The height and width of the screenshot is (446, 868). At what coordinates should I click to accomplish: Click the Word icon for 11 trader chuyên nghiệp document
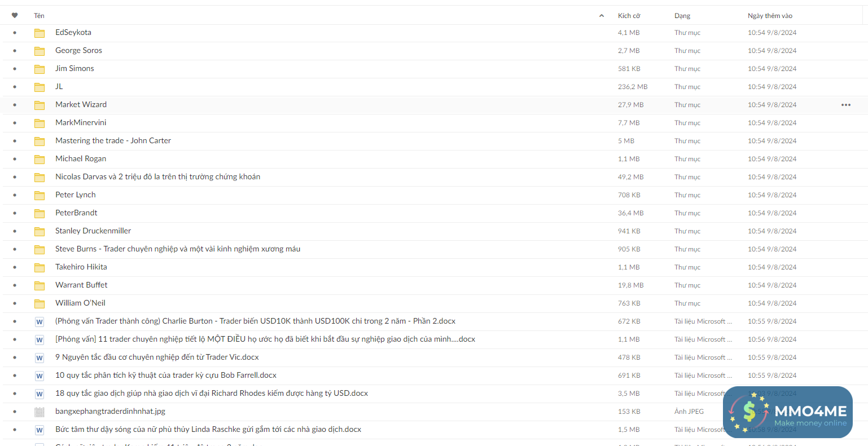pyautogui.click(x=40, y=340)
